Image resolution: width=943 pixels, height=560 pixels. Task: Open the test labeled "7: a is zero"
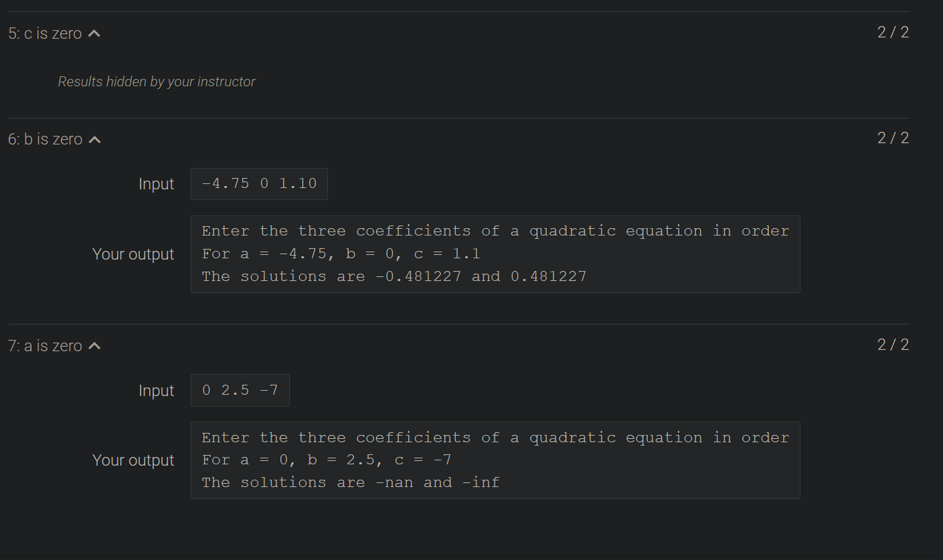(44, 345)
